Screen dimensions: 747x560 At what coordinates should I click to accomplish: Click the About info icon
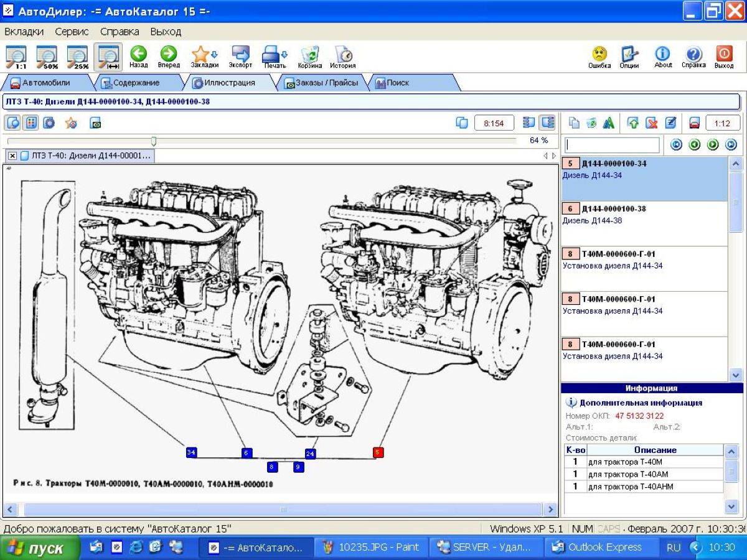(663, 54)
